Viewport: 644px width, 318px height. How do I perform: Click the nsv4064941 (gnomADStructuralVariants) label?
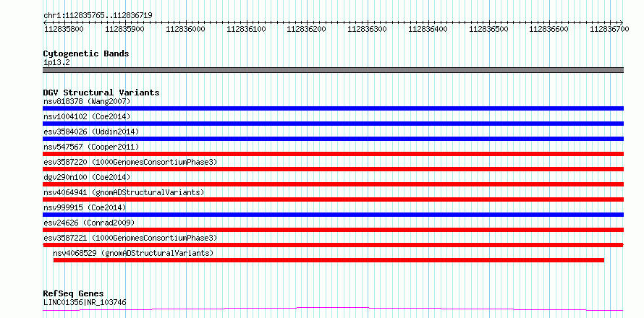point(124,192)
